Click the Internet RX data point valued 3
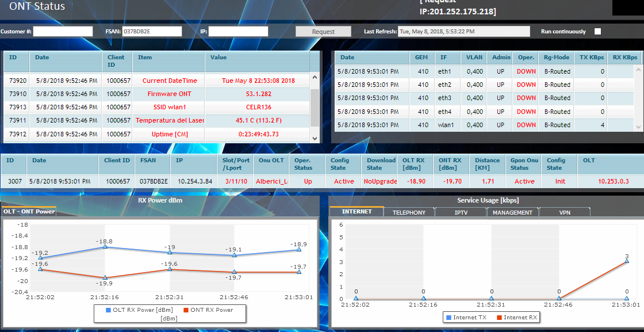Screen dimensions: 644x332 [x=627, y=261]
